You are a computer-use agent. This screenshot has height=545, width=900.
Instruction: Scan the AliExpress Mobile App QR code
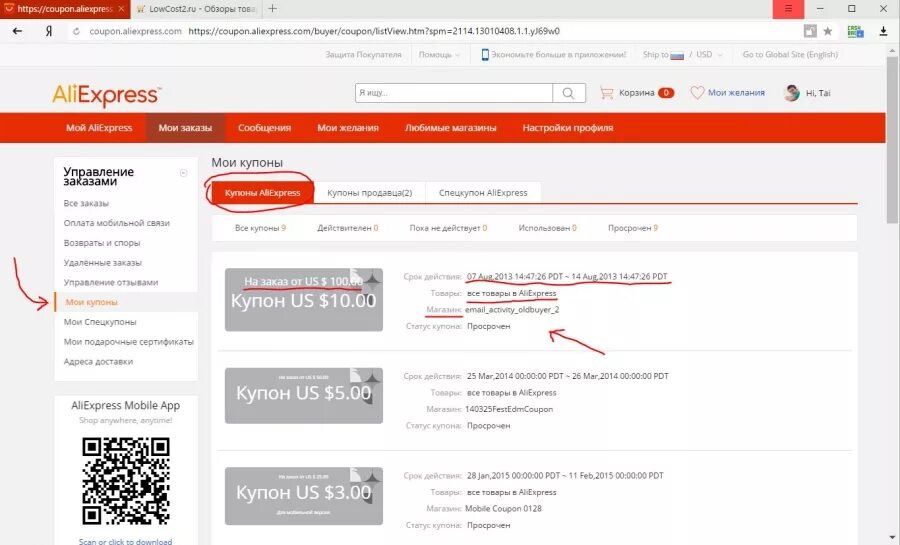[126, 481]
